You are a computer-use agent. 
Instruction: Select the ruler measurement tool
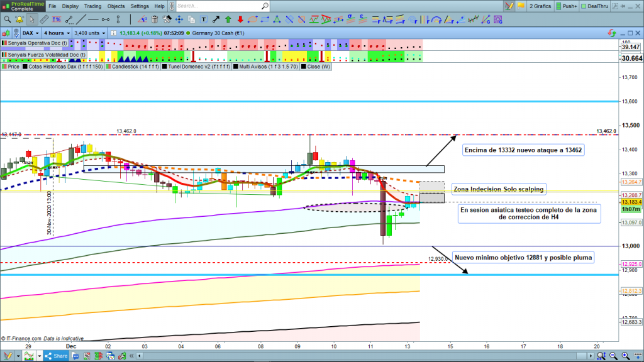pos(43,19)
